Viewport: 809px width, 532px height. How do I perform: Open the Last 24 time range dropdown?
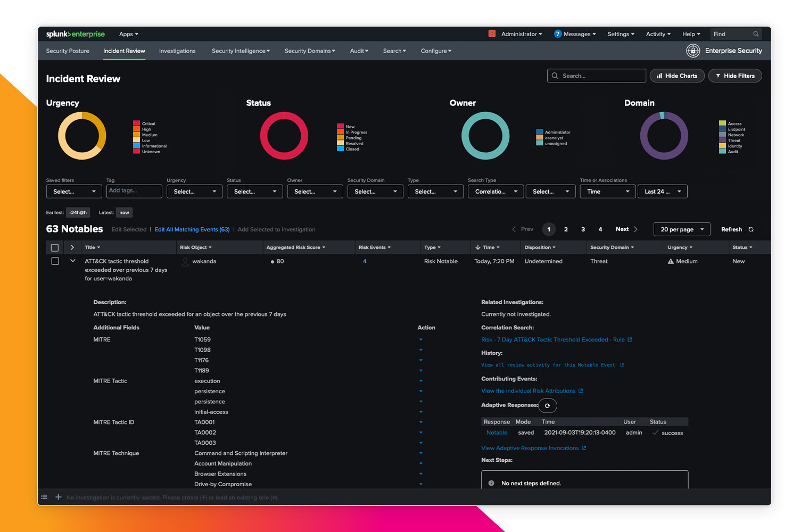click(x=663, y=192)
